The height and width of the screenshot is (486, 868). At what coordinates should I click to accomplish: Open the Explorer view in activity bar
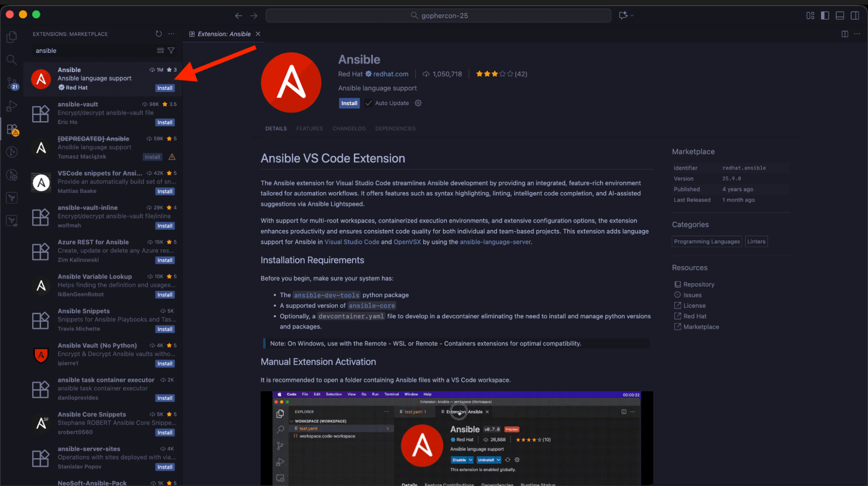click(12, 37)
